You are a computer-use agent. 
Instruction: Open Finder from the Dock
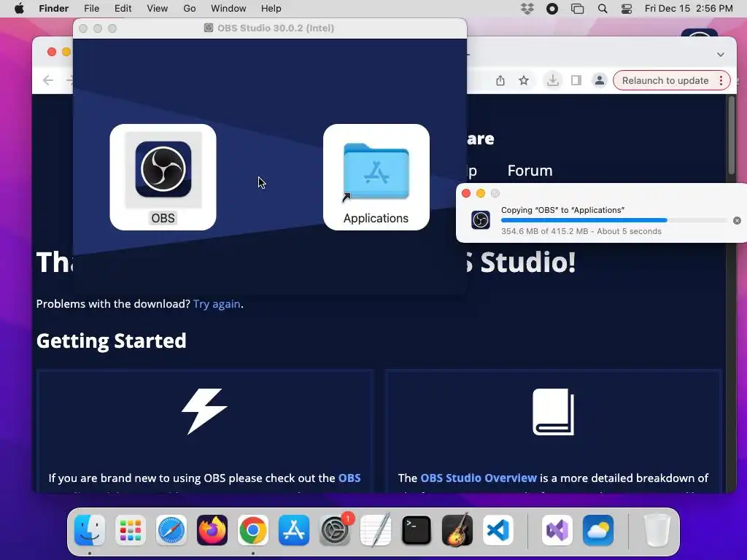point(90,530)
